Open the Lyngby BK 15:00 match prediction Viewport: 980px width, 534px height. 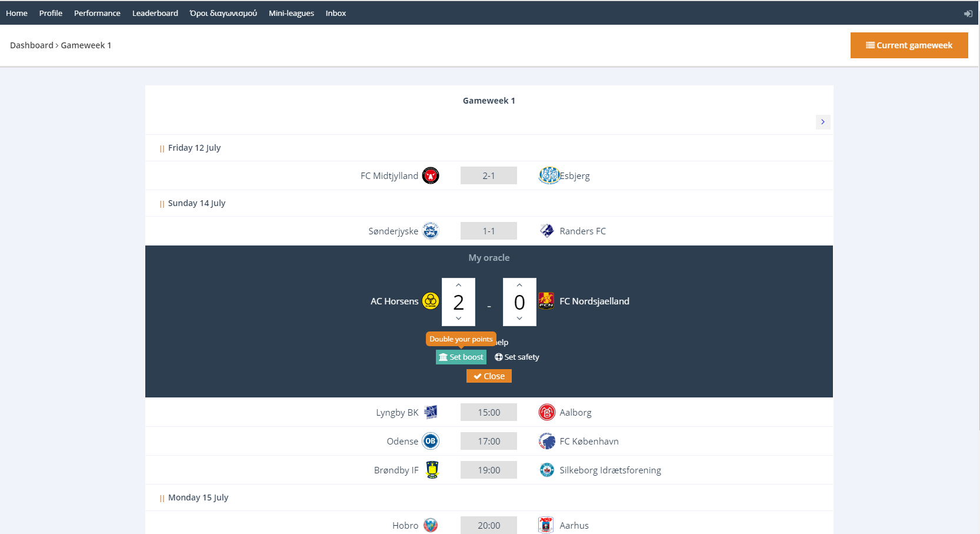click(x=488, y=412)
